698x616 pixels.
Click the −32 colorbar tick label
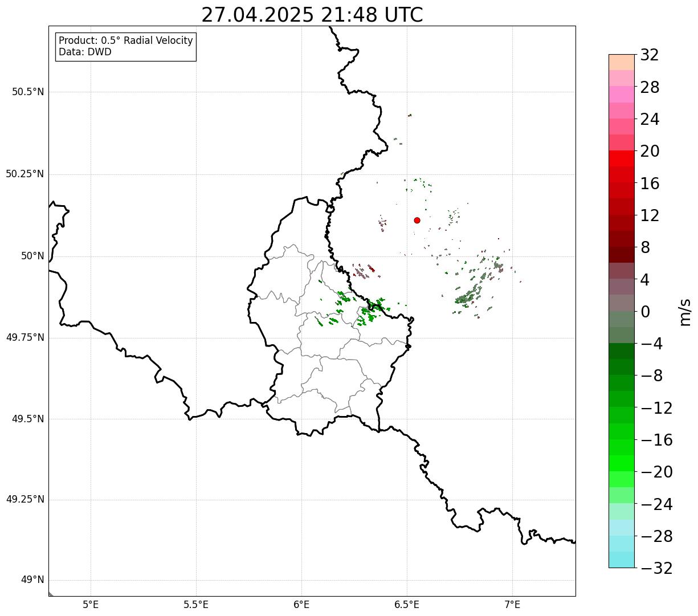pos(656,568)
